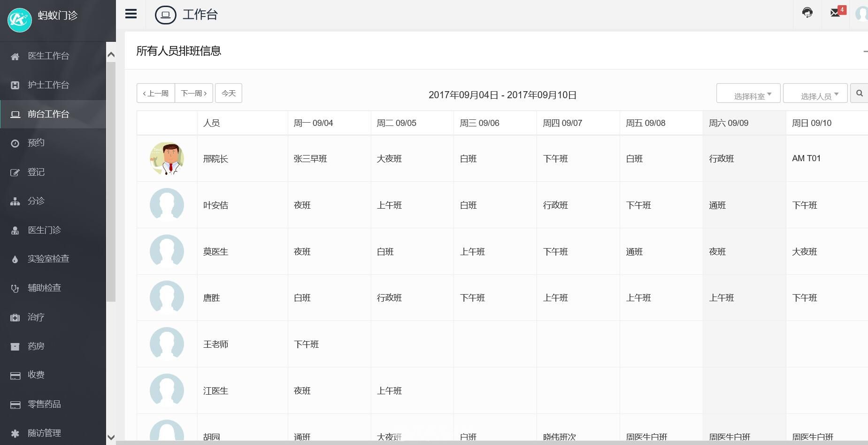This screenshot has height=445, width=868.
Task: Toggle the hamburger sidebar menu
Action: (x=131, y=14)
